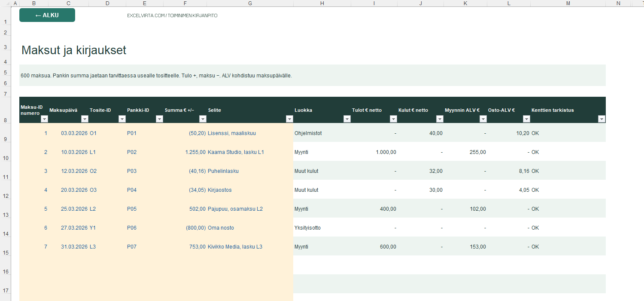
Task: Select the page title Maksut ja kirjaukset
Action: [74, 50]
